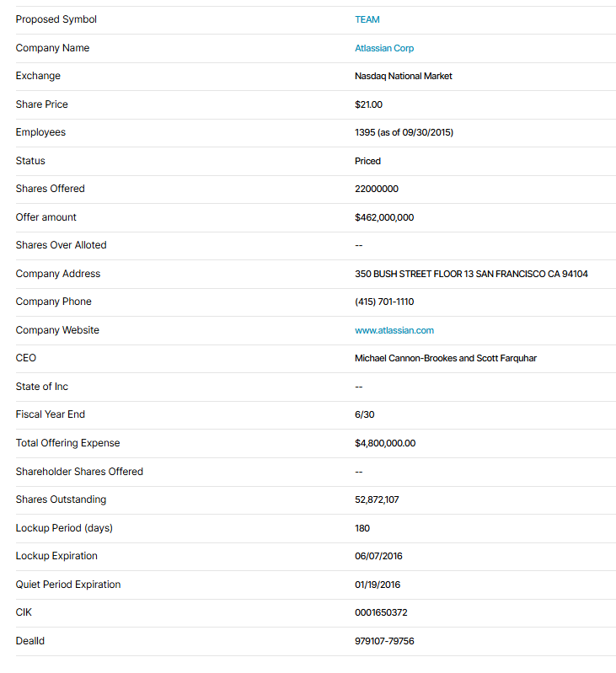Select the 180 lockup period value

click(362, 528)
